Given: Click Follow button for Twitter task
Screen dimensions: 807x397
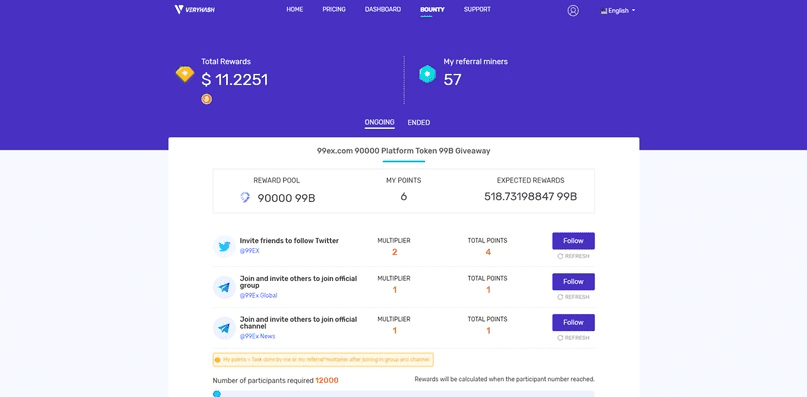Looking at the screenshot, I should [x=573, y=241].
